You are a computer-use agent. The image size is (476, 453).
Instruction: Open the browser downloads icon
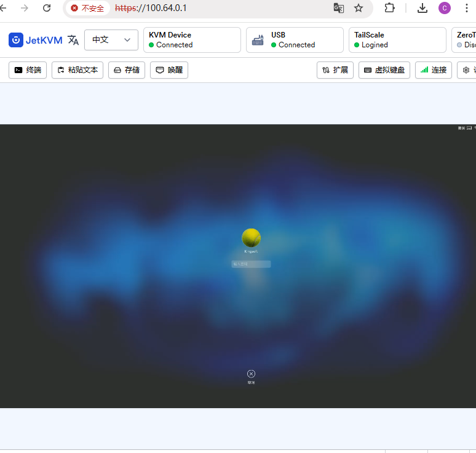[422, 8]
